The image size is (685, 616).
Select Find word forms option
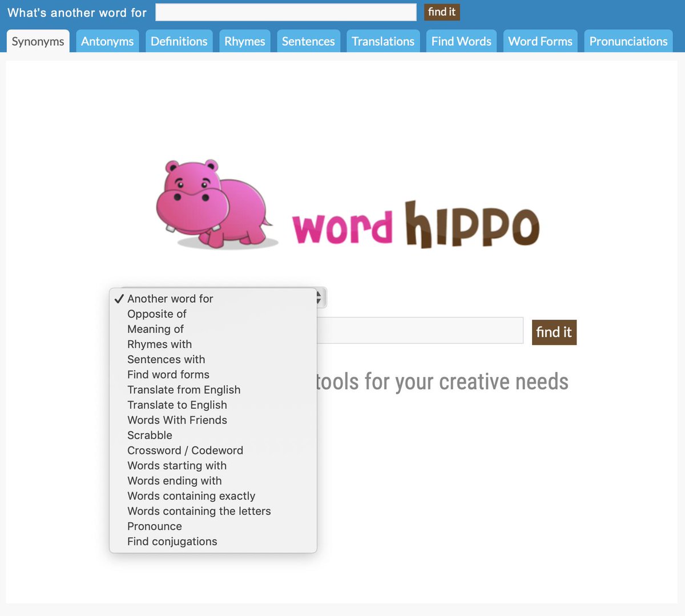(213, 375)
